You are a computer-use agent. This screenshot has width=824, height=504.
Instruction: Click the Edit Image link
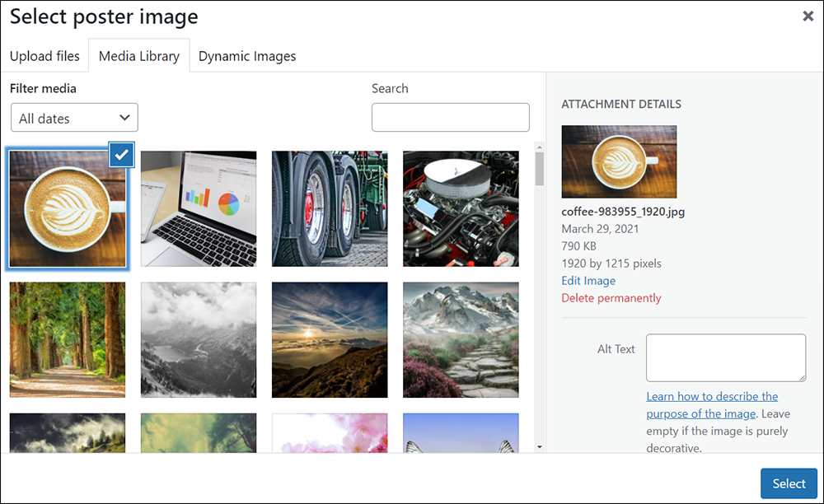tap(588, 281)
